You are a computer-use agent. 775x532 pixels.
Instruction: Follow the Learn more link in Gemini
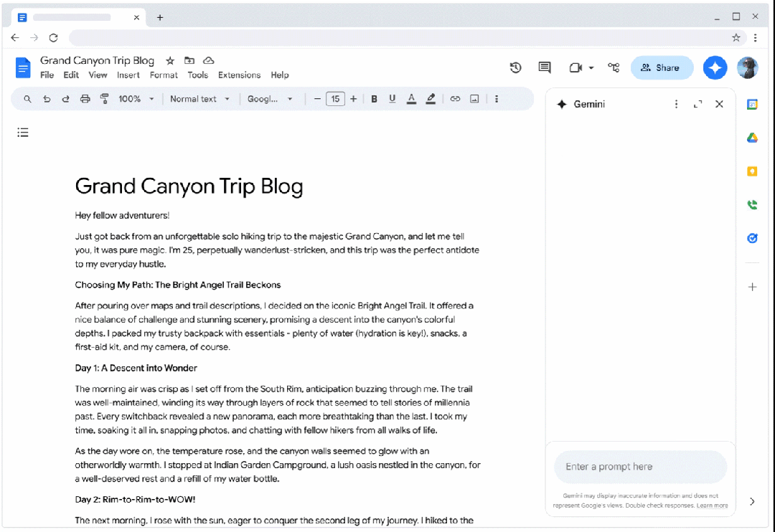click(x=714, y=505)
